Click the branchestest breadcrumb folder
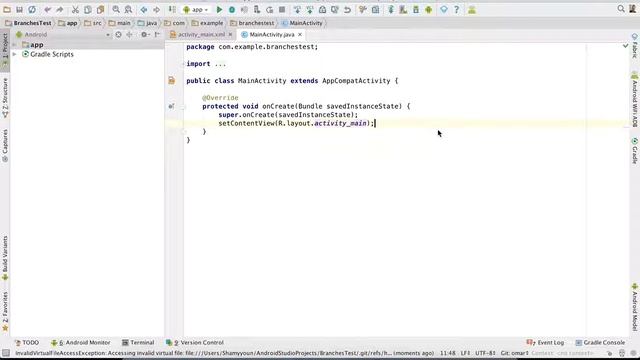The image size is (640, 360). pyautogui.click(x=252, y=23)
